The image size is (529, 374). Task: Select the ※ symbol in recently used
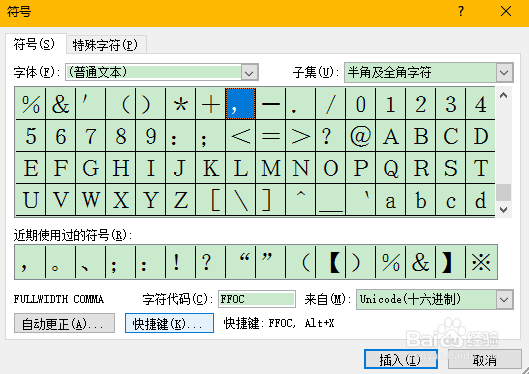pyautogui.click(x=481, y=262)
